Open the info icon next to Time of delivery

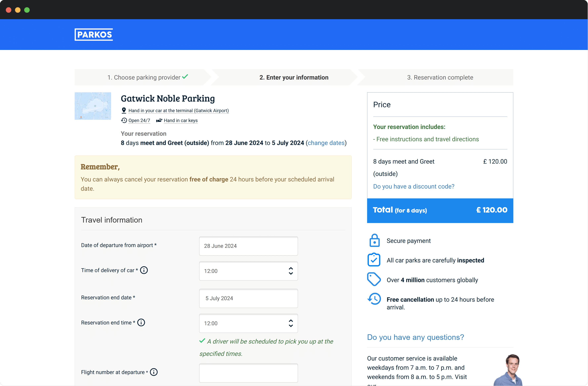click(x=144, y=270)
